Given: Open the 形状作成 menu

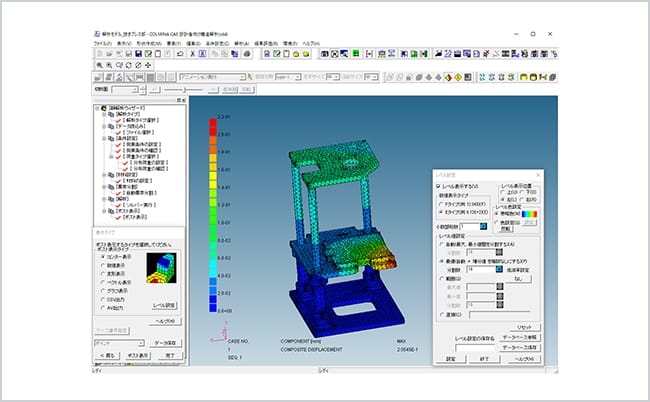Looking at the screenshot, I should point(149,43).
